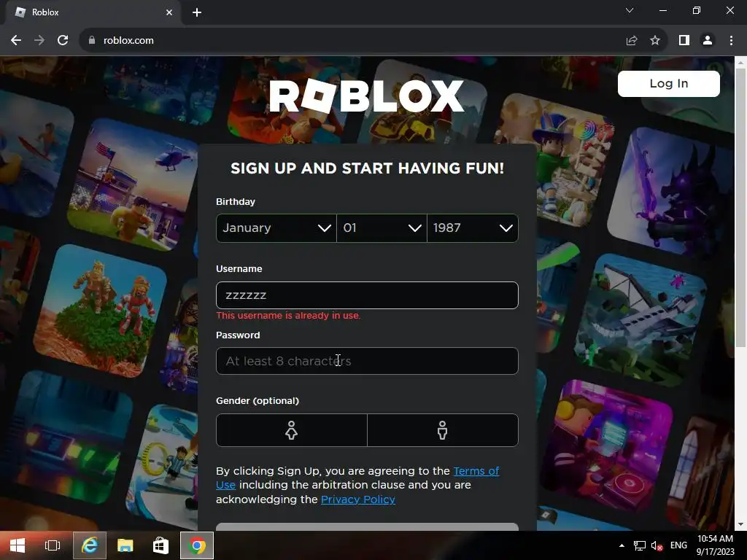Bookmark this page with star icon

(655, 41)
